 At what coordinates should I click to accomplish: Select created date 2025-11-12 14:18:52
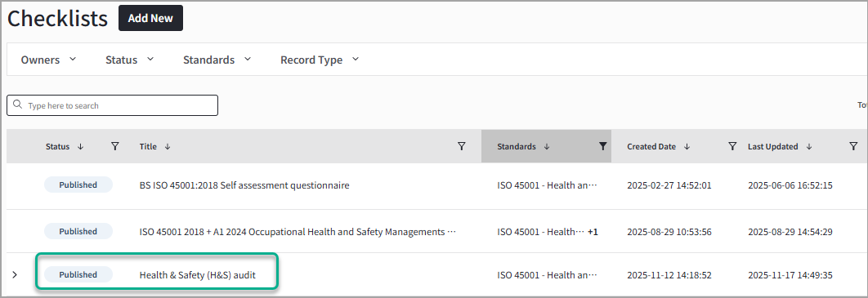[x=669, y=275]
